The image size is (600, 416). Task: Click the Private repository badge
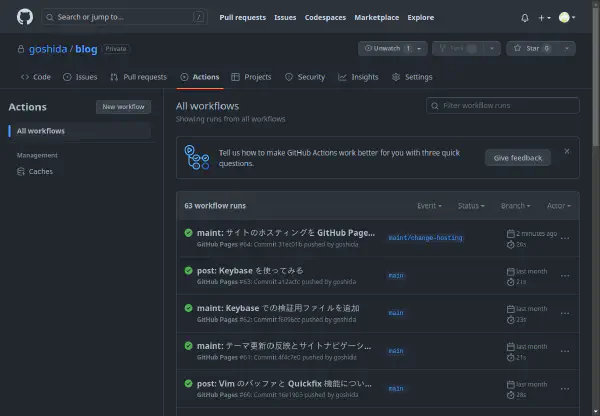tap(116, 49)
